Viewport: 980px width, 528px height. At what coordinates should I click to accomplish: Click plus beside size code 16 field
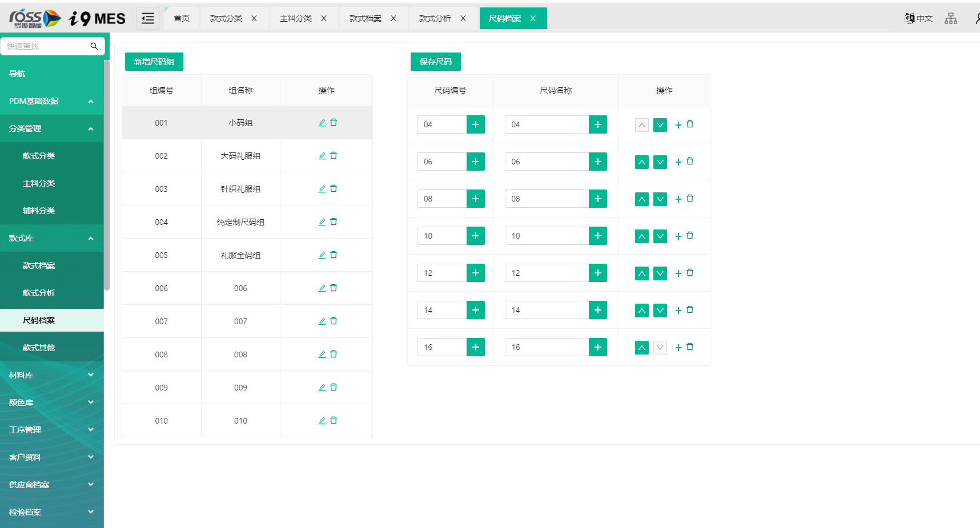(x=476, y=347)
